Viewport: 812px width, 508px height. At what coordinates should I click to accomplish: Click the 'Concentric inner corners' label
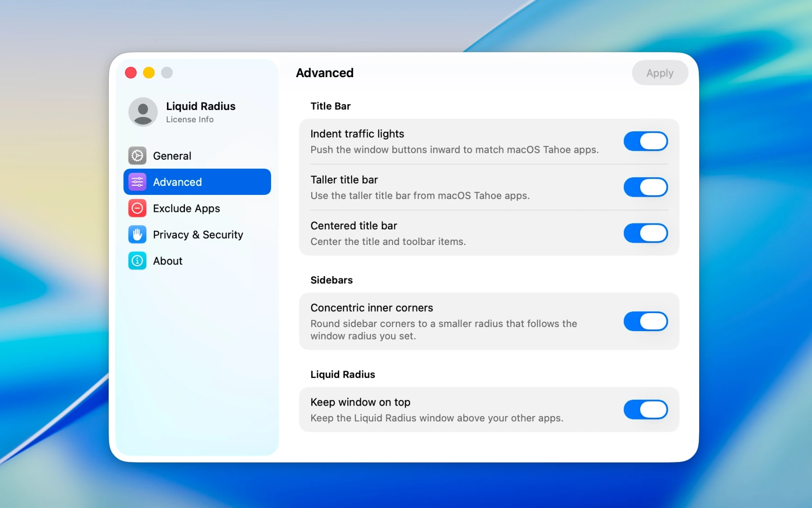click(372, 308)
